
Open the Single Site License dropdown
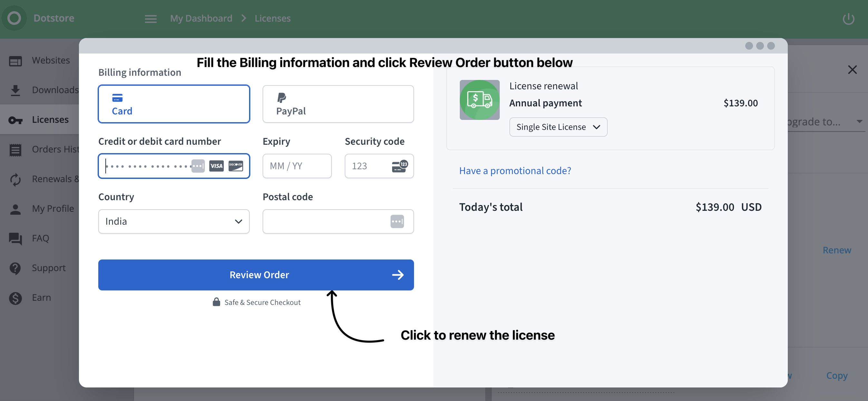[x=558, y=127]
